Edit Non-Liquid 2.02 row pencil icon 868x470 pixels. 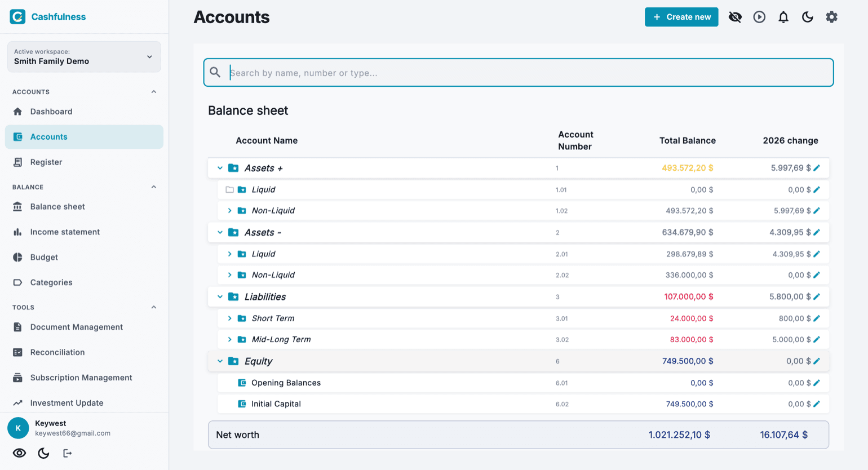pyautogui.click(x=817, y=275)
